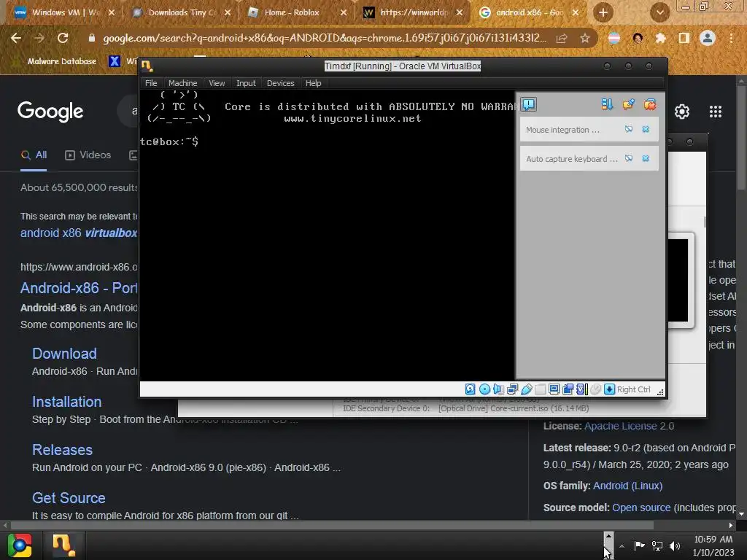747x560 pixels.
Task: Dismiss the Mouse integration notification
Action: click(646, 129)
